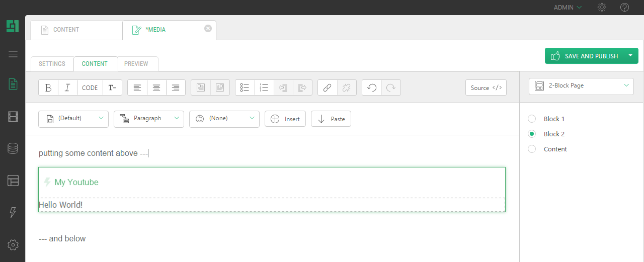Select the Block 2 radio button
The image size is (644, 262).
532,134
